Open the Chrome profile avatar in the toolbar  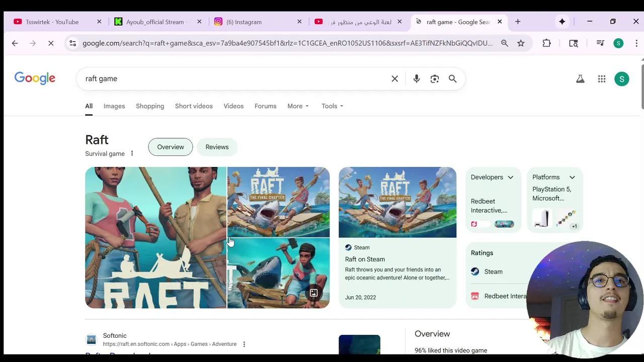tap(618, 43)
